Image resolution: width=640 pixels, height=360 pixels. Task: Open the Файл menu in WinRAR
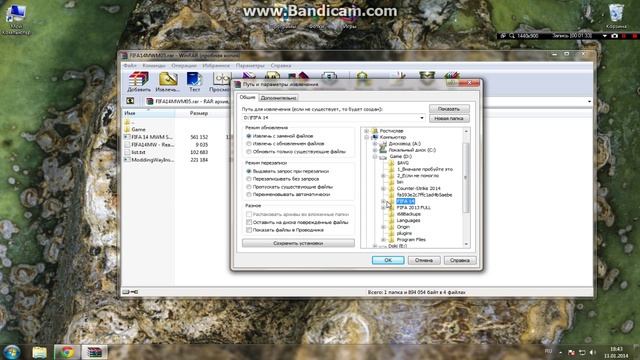click(x=130, y=65)
